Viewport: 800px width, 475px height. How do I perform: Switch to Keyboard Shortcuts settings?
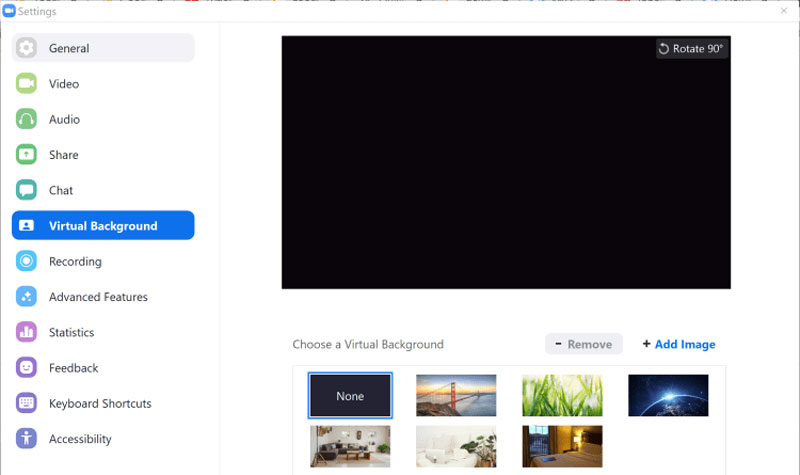coord(100,403)
